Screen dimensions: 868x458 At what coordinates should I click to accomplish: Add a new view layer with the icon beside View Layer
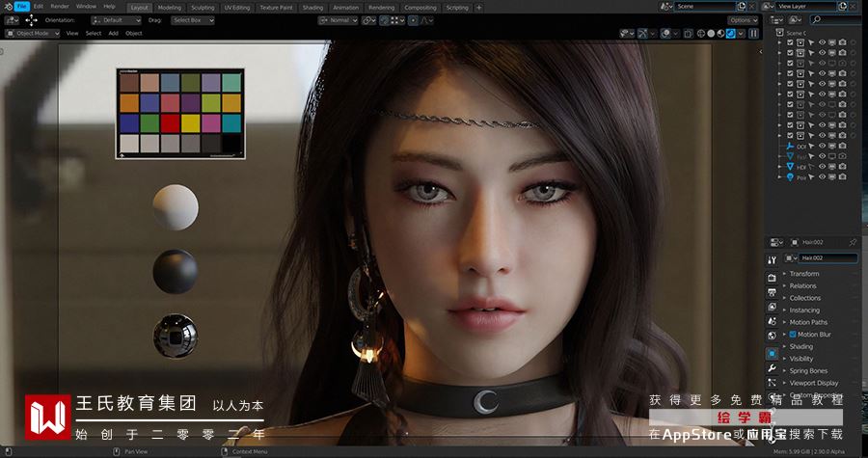[842, 7]
